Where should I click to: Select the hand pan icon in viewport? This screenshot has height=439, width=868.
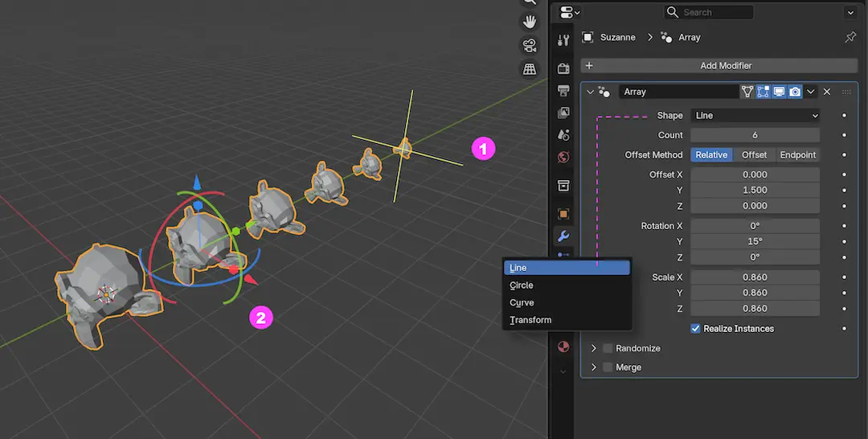(x=530, y=21)
